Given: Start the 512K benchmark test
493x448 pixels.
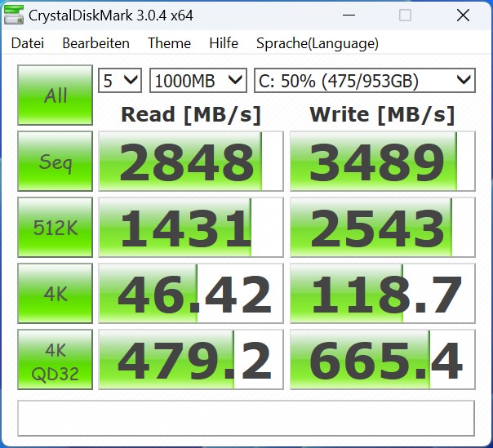Looking at the screenshot, I should click(x=56, y=228).
